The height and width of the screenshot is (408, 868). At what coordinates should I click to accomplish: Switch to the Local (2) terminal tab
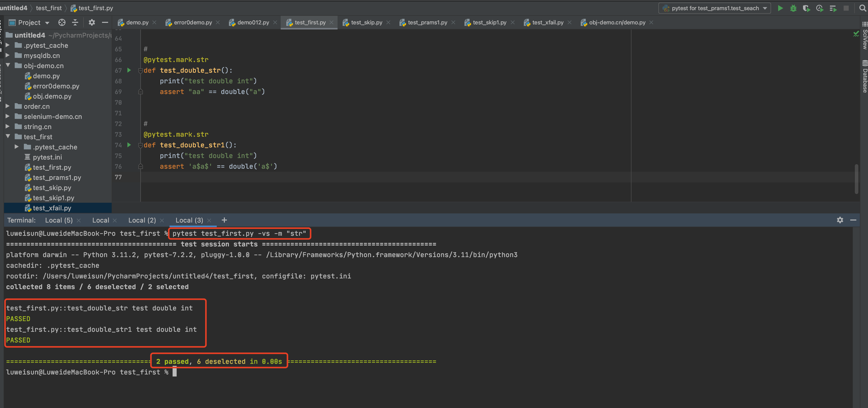coord(142,220)
